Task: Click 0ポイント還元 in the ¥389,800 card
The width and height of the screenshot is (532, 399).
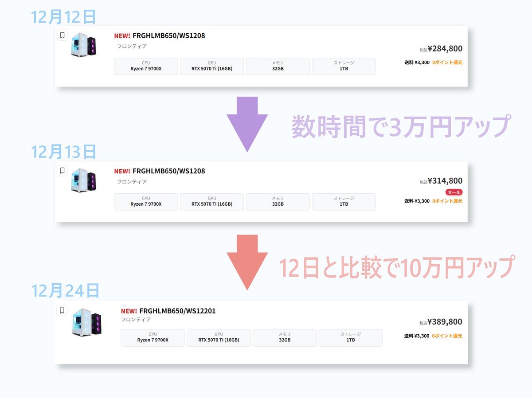Action: [447, 336]
